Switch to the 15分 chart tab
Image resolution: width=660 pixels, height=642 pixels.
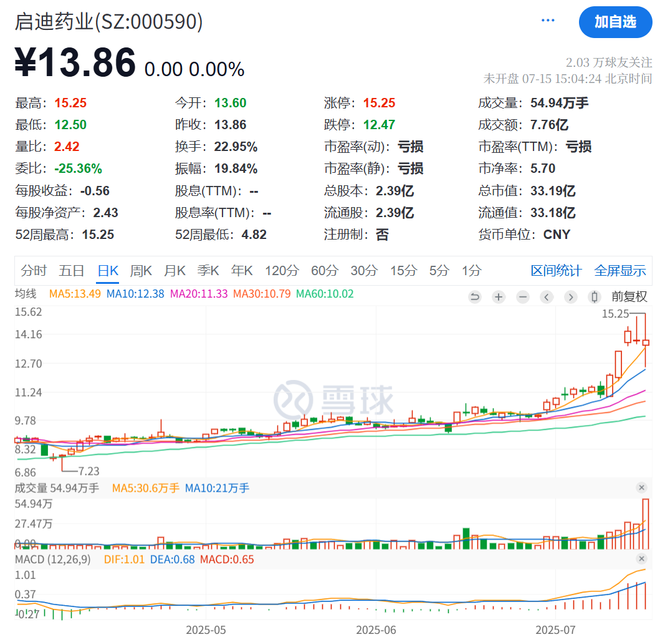click(x=403, y=271)
